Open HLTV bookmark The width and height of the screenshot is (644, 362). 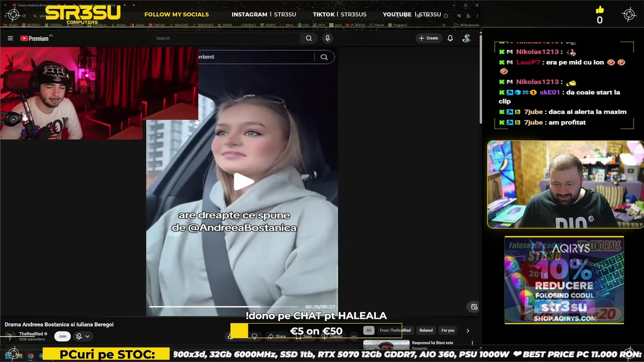(319, 25)
